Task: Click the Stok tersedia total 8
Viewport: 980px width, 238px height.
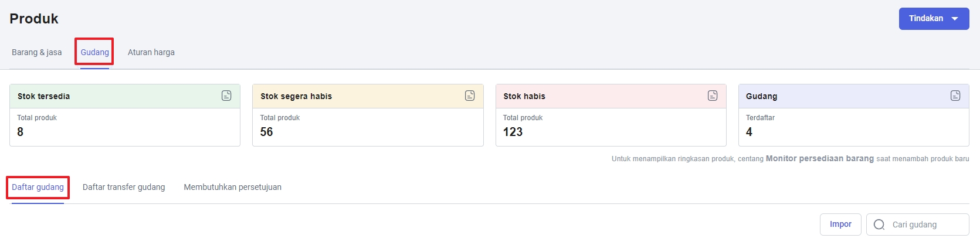Action: 21,132
